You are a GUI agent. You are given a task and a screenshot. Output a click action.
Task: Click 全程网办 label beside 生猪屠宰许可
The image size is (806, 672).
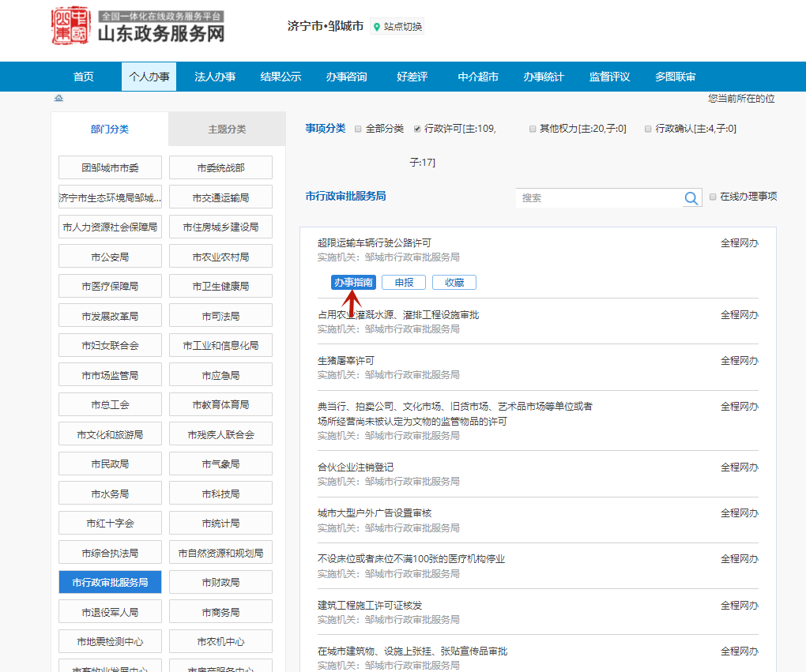[x=739, y=361]
